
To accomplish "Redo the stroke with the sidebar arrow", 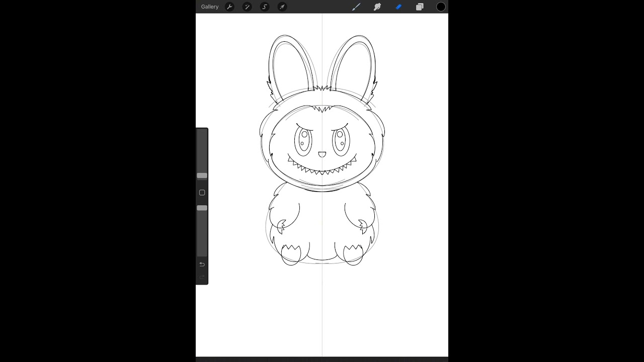I will click(202, 277).
